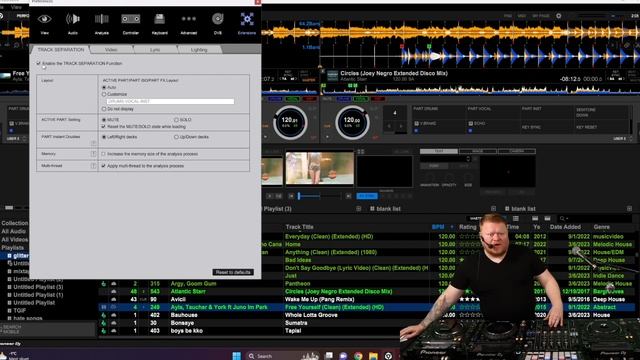Click the 120.00 BPM platter of Circles deck
Image resolution: width=640 pixels, height=360 pixels.
(352, 122)
